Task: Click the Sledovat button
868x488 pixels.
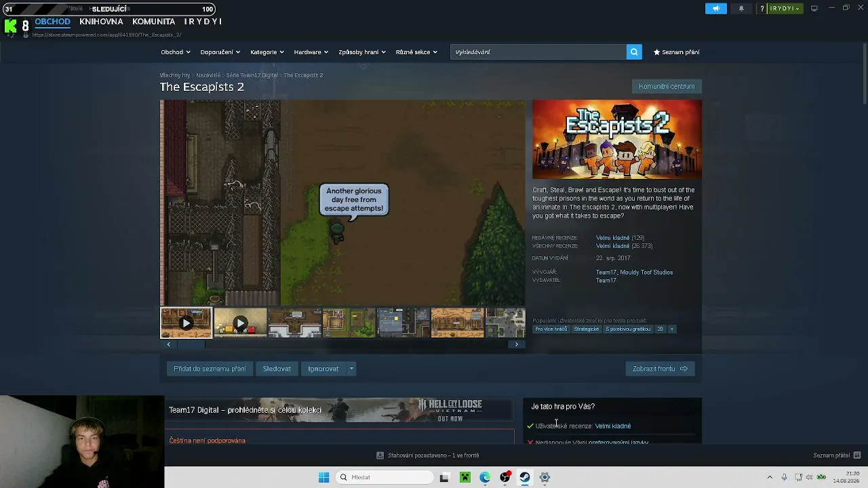Action: (x=277, y=369)
